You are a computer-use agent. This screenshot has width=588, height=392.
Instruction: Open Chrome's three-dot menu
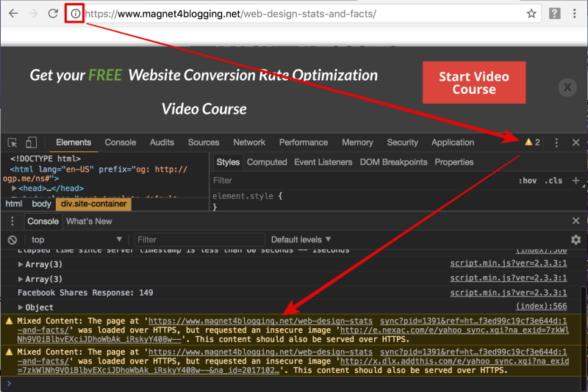[x=574, y=13]
